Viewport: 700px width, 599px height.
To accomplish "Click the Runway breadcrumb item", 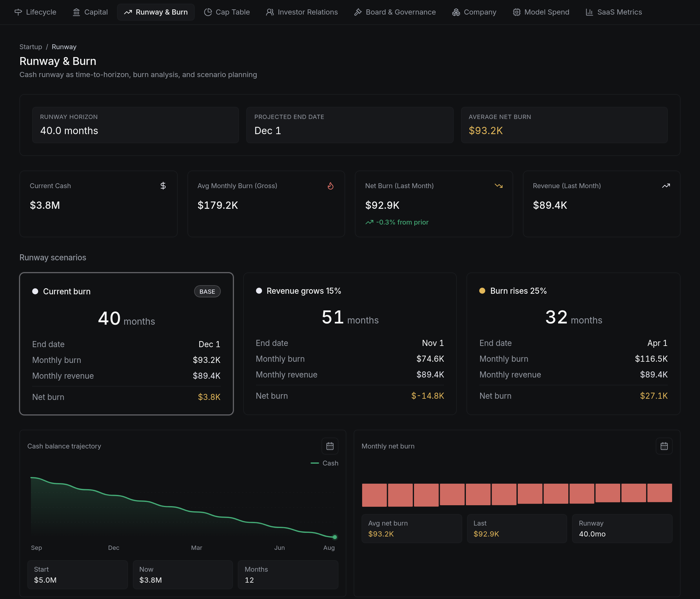I will click(x=64, y=47).
